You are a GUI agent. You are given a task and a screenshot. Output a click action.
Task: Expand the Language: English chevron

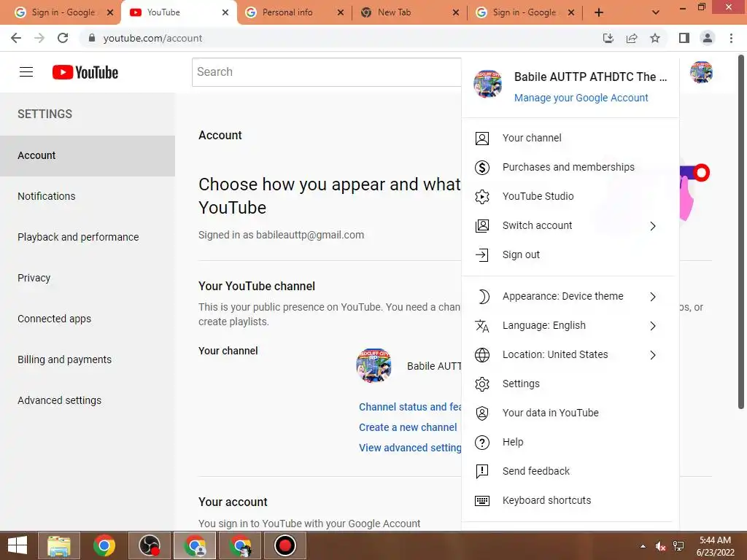653,326
